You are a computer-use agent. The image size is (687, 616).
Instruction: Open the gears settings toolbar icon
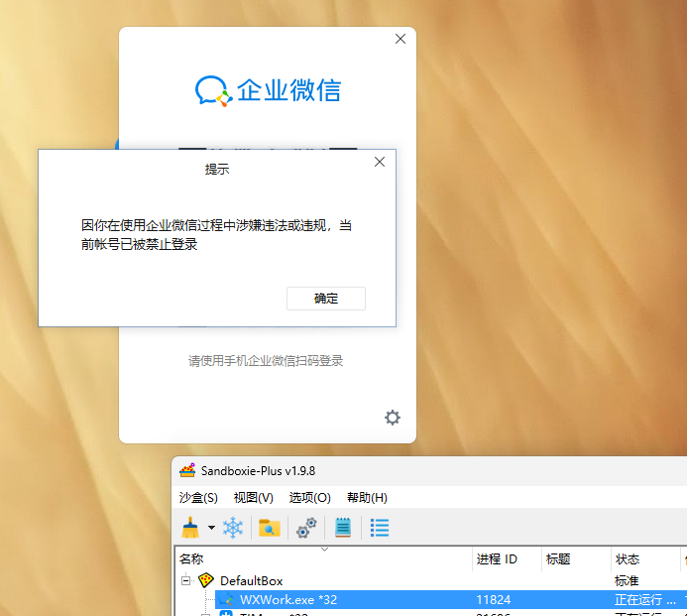pyautogui.click(x=306, y=528)
